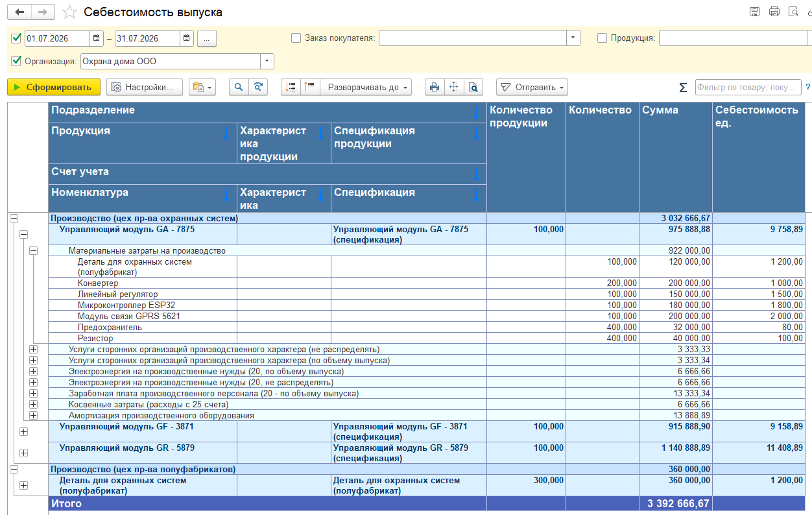
Task: Open calendar picker for start date 01.07.2026
Action: (x=96, y=38)
